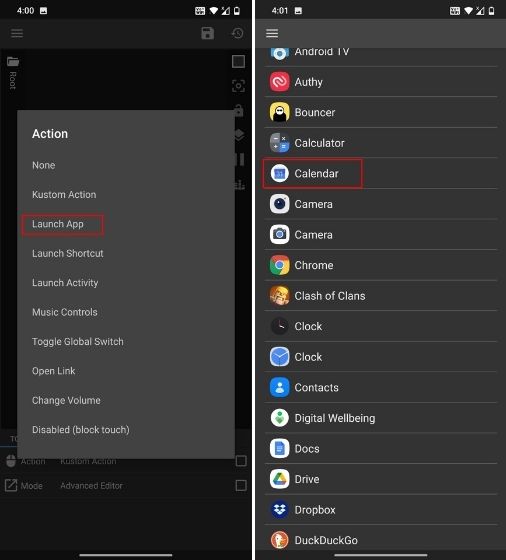This screenshot has width=506, height=560.
Task: Tap the Calendar app icon
Action: (x=279, y=174)
